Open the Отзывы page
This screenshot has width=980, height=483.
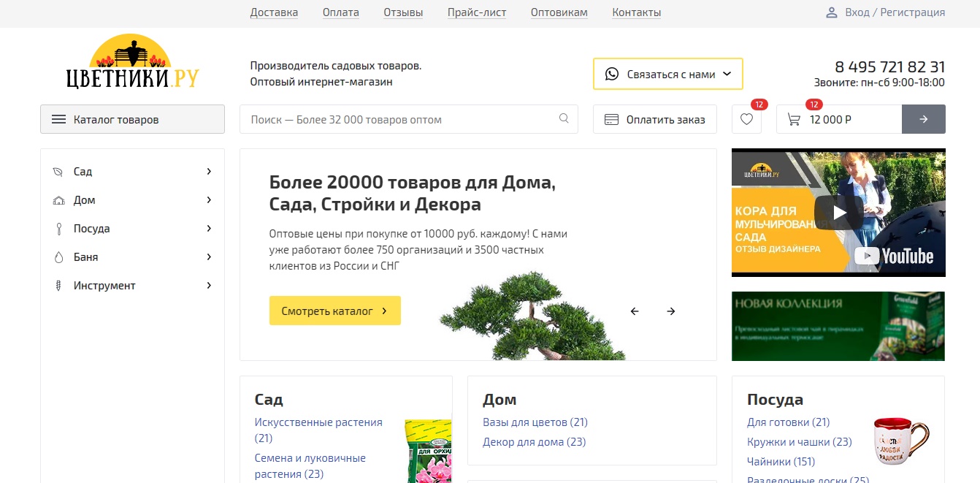point(403,12)
